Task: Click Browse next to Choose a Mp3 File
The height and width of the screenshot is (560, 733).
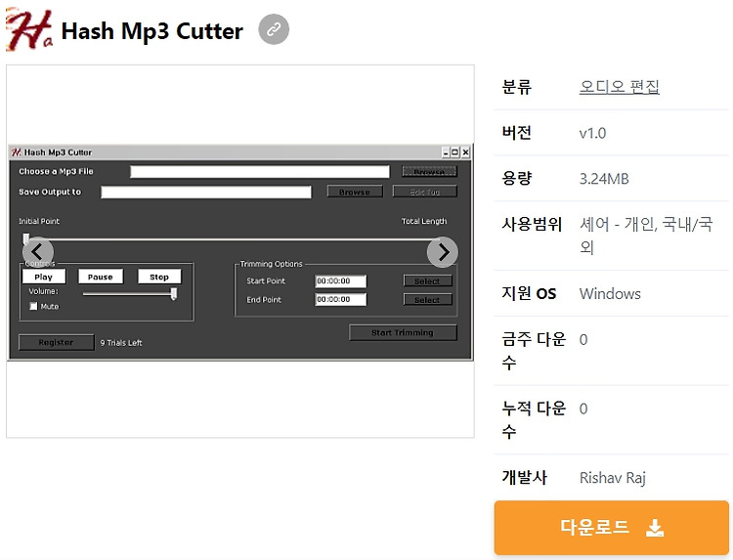Action: [429, 172]
